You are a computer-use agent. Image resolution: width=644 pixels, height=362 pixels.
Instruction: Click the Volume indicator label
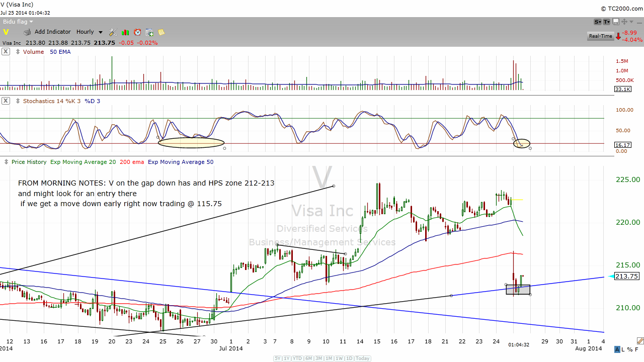pos(33,52)
